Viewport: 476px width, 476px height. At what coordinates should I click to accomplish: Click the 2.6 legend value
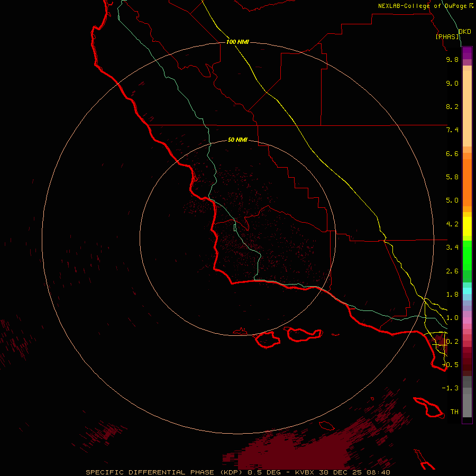pyautogui.click(x=452, y=271)
